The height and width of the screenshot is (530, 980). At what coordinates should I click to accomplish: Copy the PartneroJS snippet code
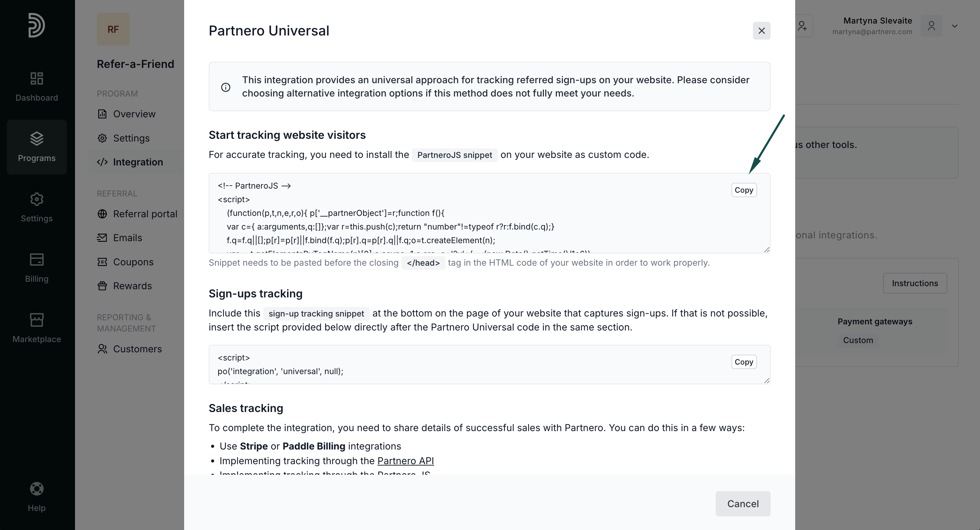(743, 190)
